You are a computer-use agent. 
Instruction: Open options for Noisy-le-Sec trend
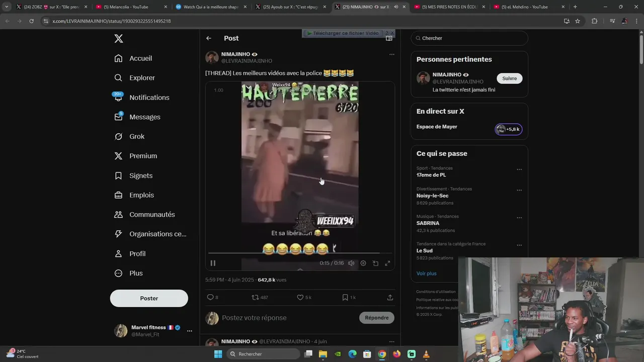tap(519, 191)
